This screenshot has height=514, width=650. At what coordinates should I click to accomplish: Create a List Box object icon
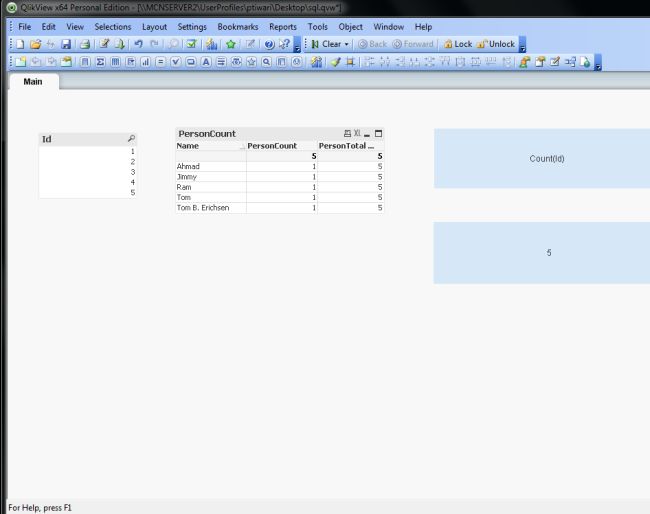coord(85,62)
